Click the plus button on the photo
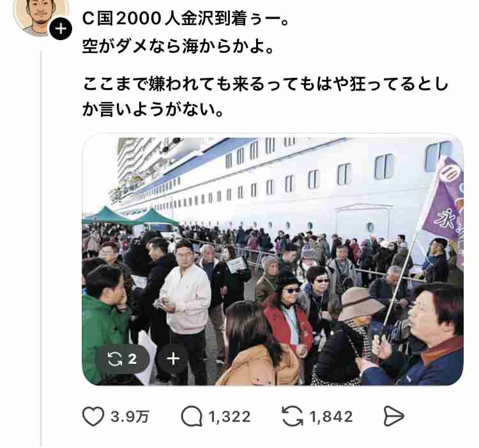Screen dimensions: 479x448 [173, 359]
